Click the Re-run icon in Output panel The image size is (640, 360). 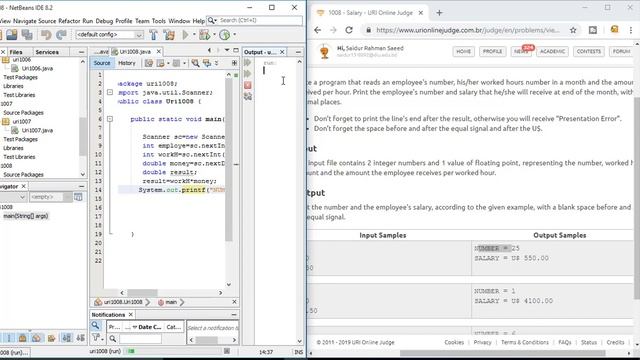(247, 62)
